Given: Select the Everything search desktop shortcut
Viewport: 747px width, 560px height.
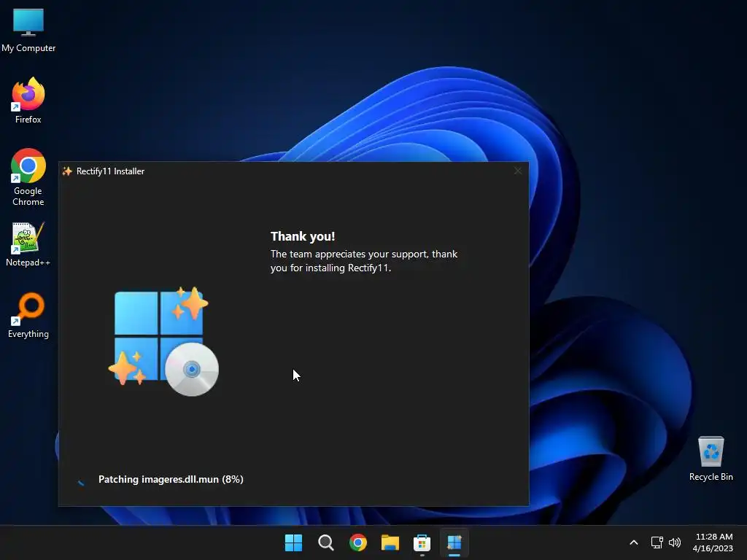Looking at the screenshot, I should 28,315.
